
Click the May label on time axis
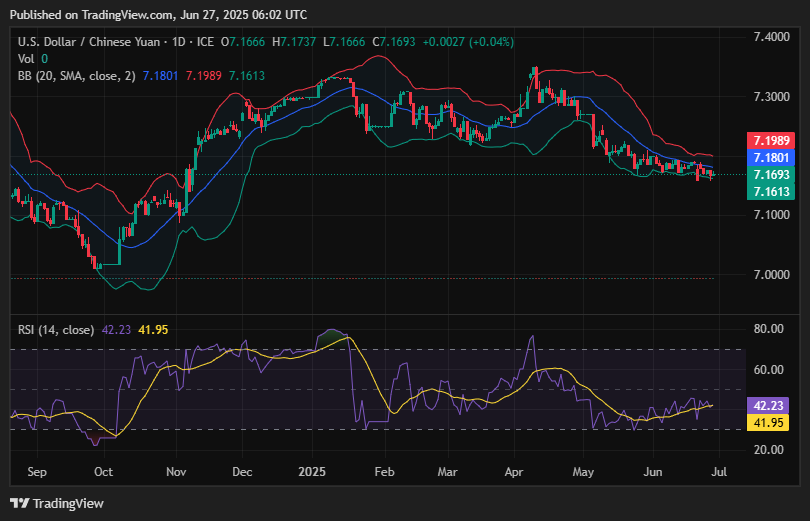point(583,472)
